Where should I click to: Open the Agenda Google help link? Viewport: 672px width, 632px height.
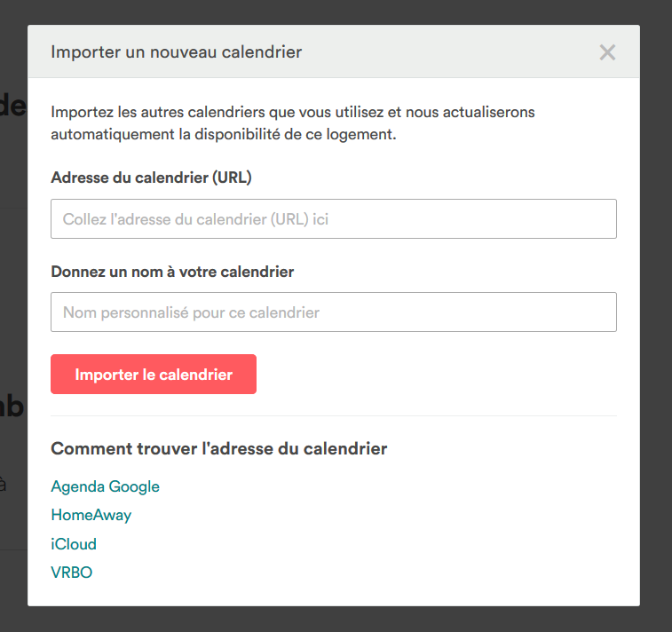pos(105,486)
